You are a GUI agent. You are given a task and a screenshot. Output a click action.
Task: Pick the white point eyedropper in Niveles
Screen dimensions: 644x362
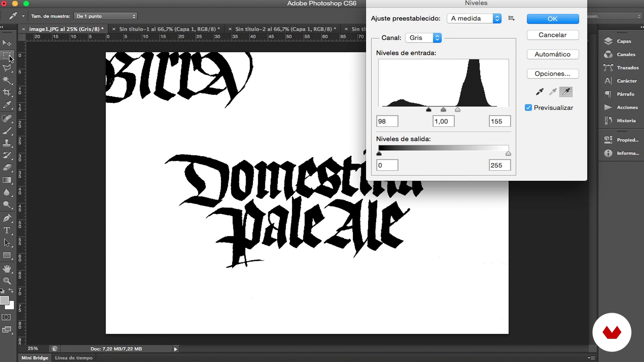[566, 92]
